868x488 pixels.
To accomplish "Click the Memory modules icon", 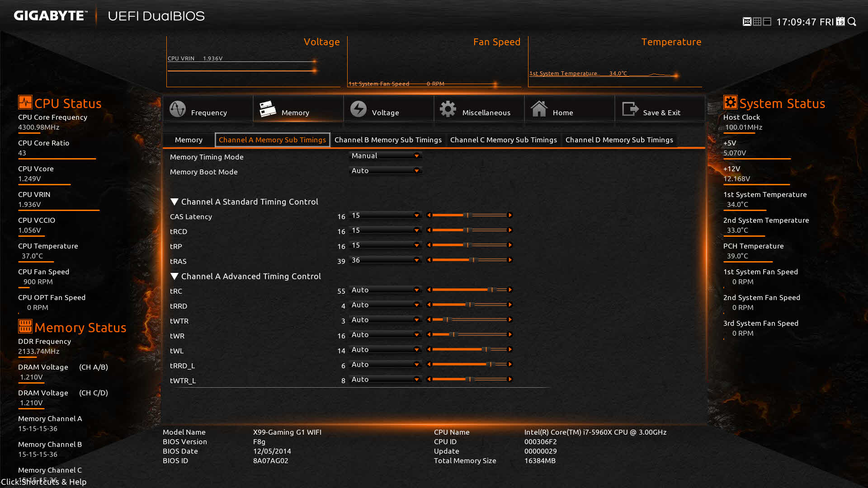I will [268, 109].
